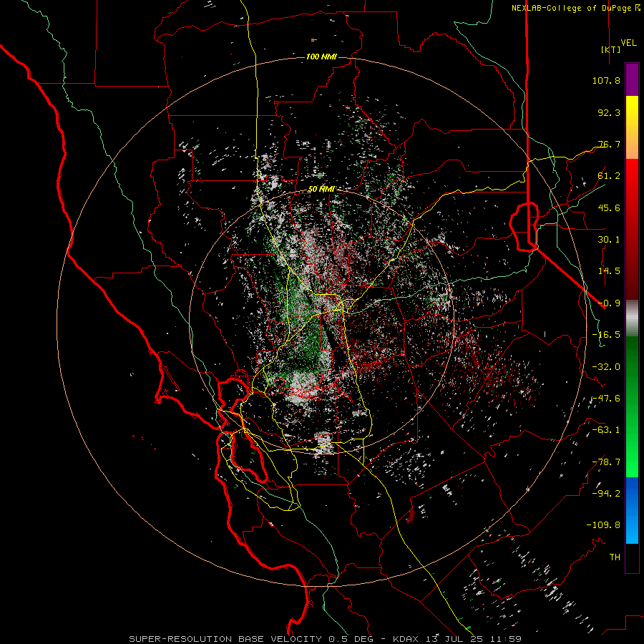Click the purple segment of the color bar

pyautogui.click(x=632, y=80)
